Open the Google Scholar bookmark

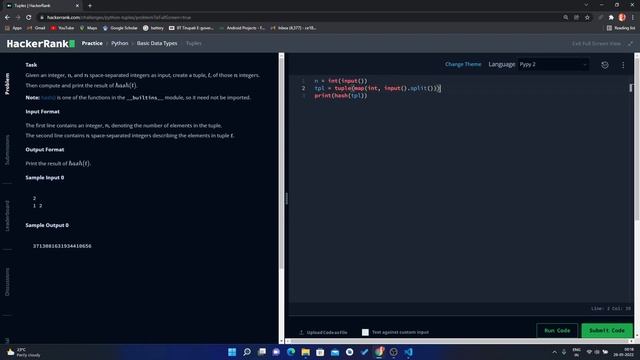point(120,28)
